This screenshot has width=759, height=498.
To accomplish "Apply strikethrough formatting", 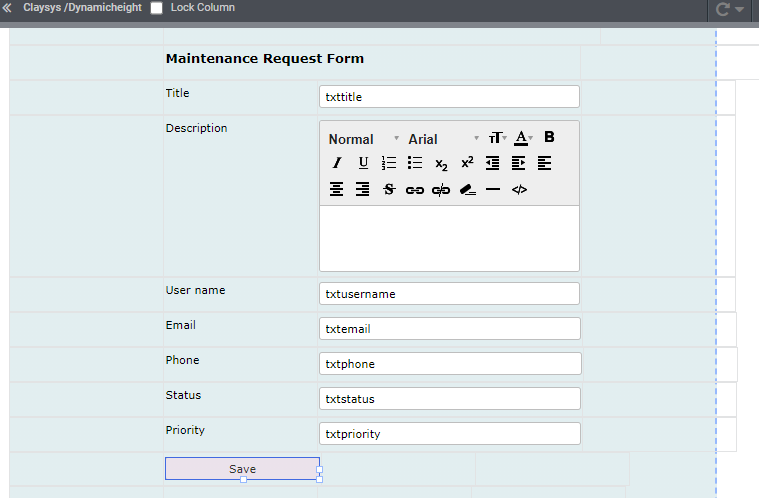I will click(389, 189).
